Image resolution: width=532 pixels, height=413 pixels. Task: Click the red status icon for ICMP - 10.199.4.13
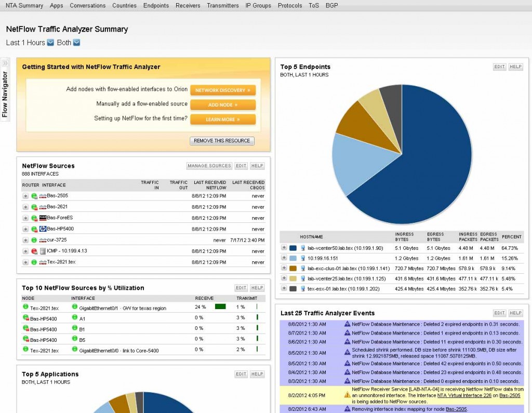click(x=34, y=250)
